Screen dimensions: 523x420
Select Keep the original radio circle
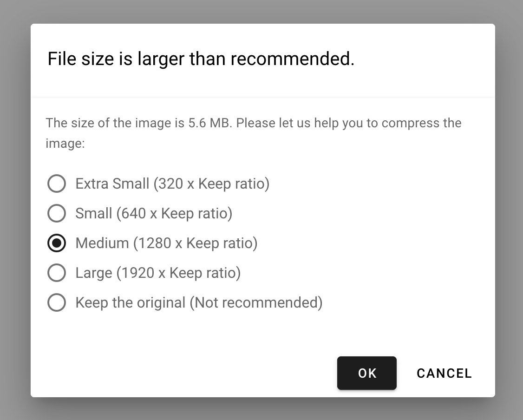[x=56, y=302]
